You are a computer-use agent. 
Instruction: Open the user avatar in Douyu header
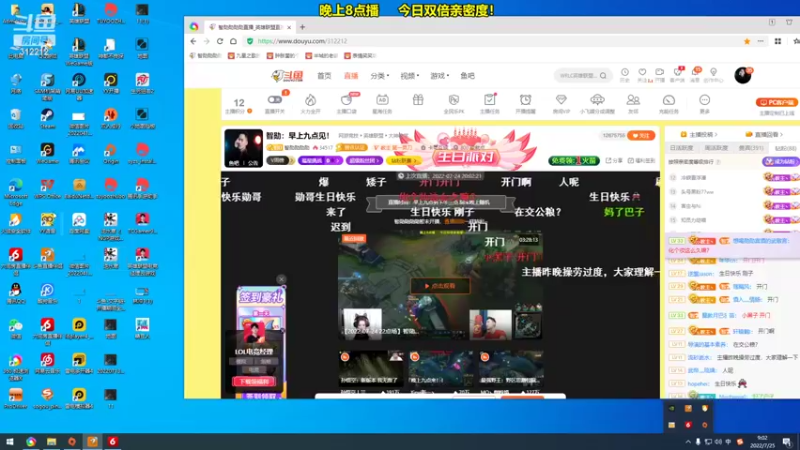pos(743,75)
